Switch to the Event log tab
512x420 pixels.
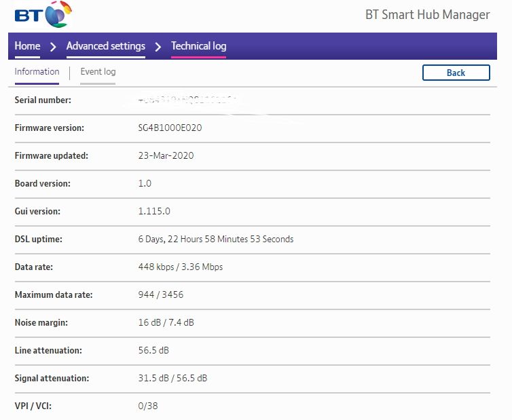[98, 72]
